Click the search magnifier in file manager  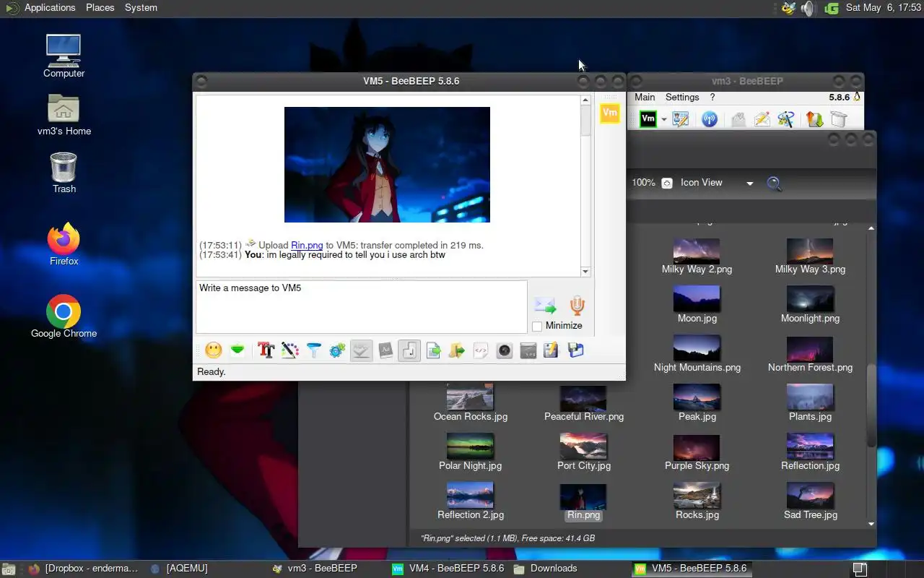[x=775, y=184]
